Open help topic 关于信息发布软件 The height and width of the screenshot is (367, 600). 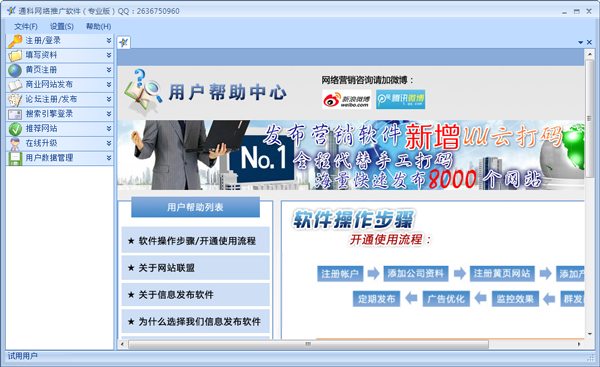196,295
